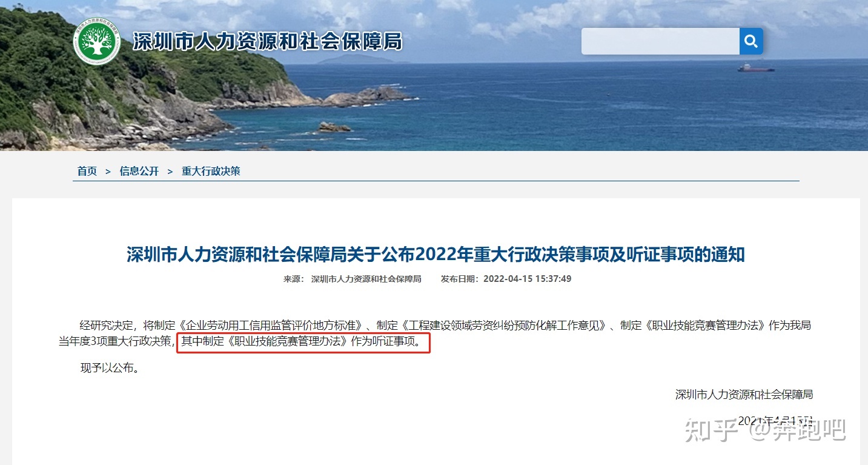Click 《工程建设领域劳资纠纷预防化解工作意见》 in the paragraph
The image size is (868, 465).
tap(506, 325)
